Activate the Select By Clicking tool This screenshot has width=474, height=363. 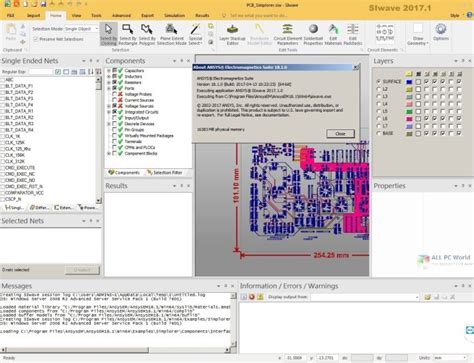pyautogui.click(x=108, y=34)
